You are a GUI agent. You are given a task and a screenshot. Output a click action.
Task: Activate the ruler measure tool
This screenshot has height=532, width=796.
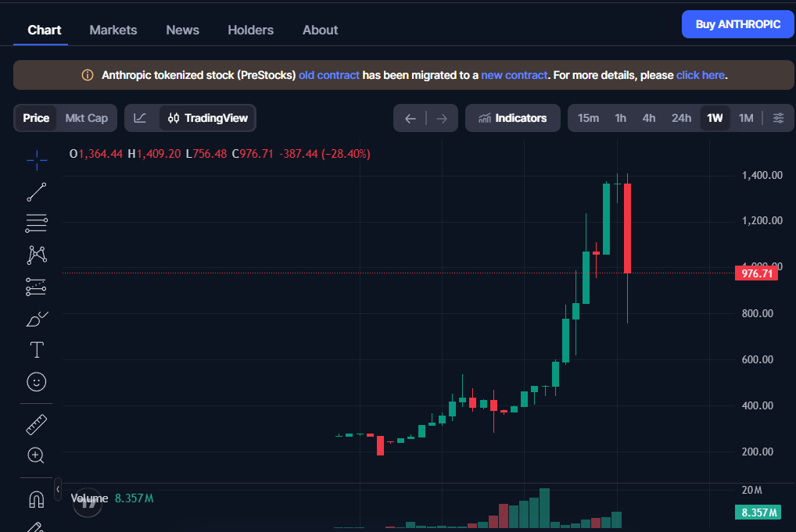(x=37, y=425)
